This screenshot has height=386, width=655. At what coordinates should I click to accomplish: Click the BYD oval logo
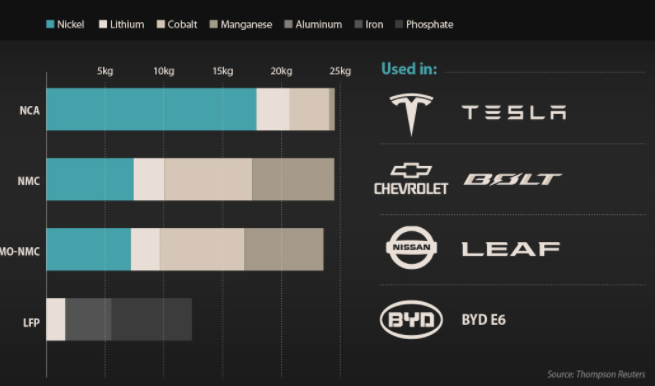click(411, 320)
